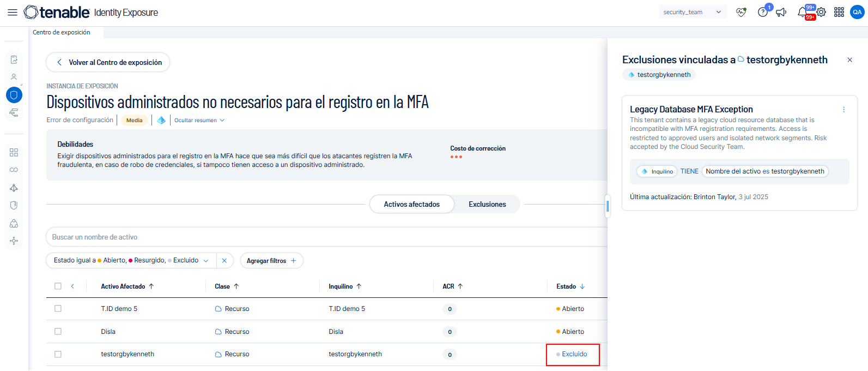The width and height of the screenshot is (868, 371).
Task: Select the shield icon in sidebar
Action: coord(14,95)
